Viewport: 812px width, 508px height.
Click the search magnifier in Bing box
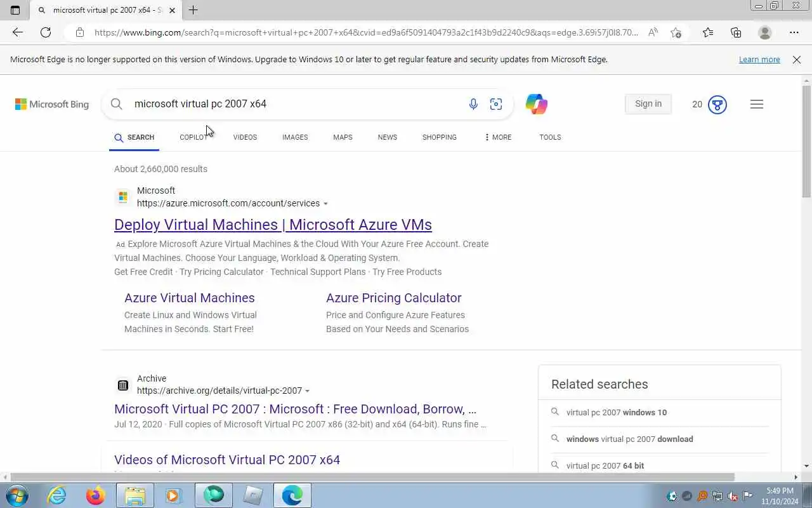coord(117,104)
